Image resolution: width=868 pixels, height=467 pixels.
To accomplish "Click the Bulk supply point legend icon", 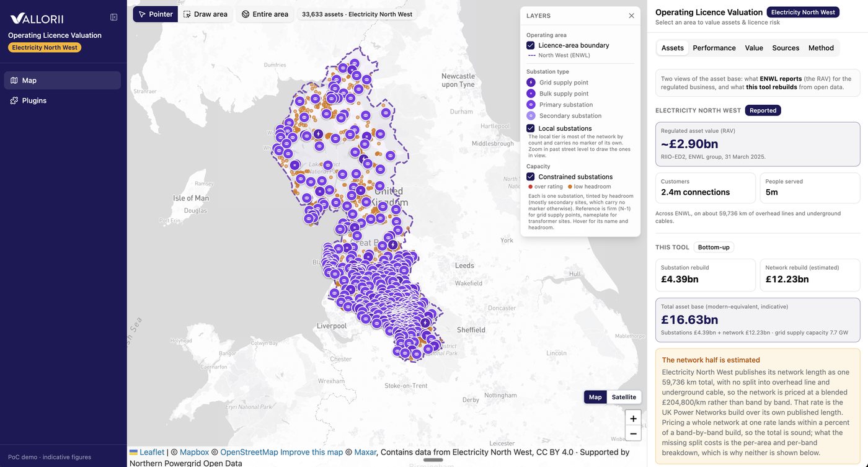I will click(531, 94).
